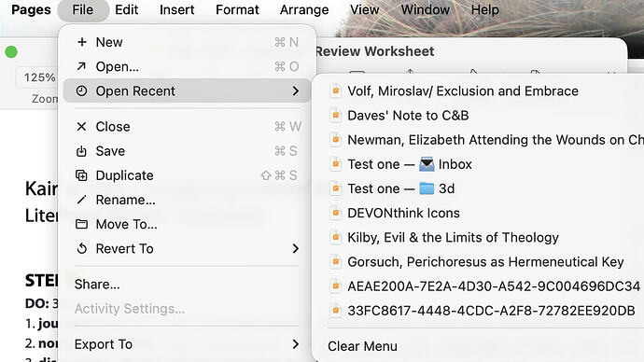This screenshot has width=644, height=362.
Task: Click document icon beside DEVONthink Icons
Action: (x=336, y=213)
